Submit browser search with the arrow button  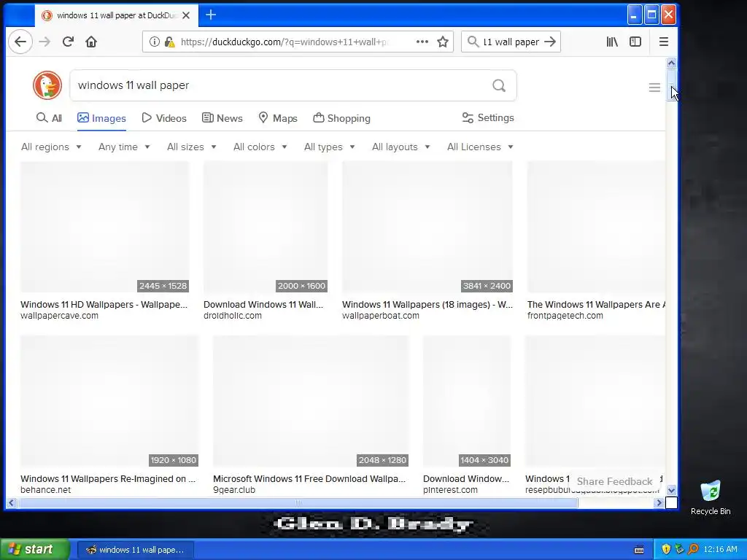(550, 42)
